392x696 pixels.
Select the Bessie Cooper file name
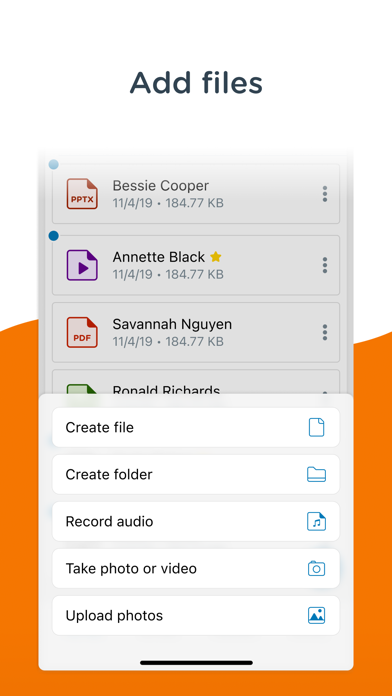pyautogui.click(x=160, y=186)
